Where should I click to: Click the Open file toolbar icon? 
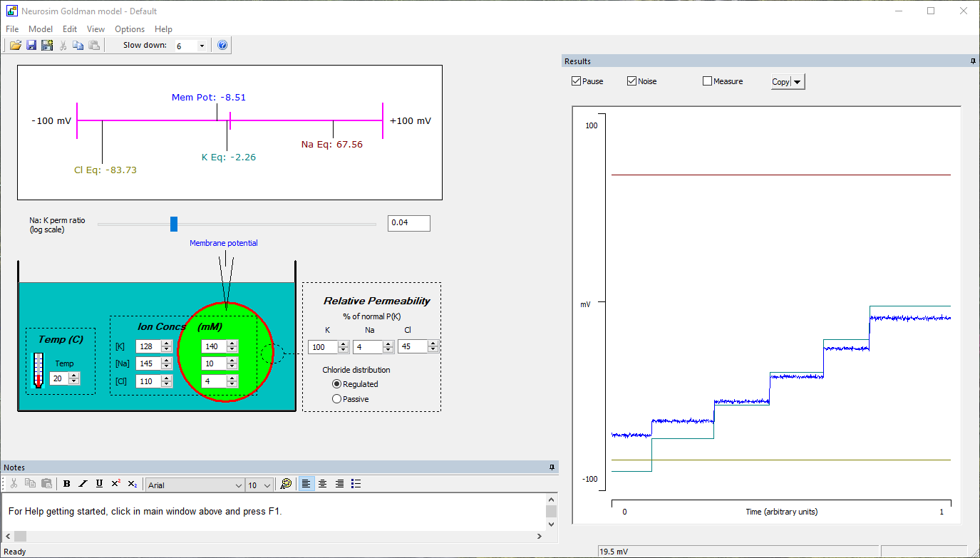coord(15,46)
